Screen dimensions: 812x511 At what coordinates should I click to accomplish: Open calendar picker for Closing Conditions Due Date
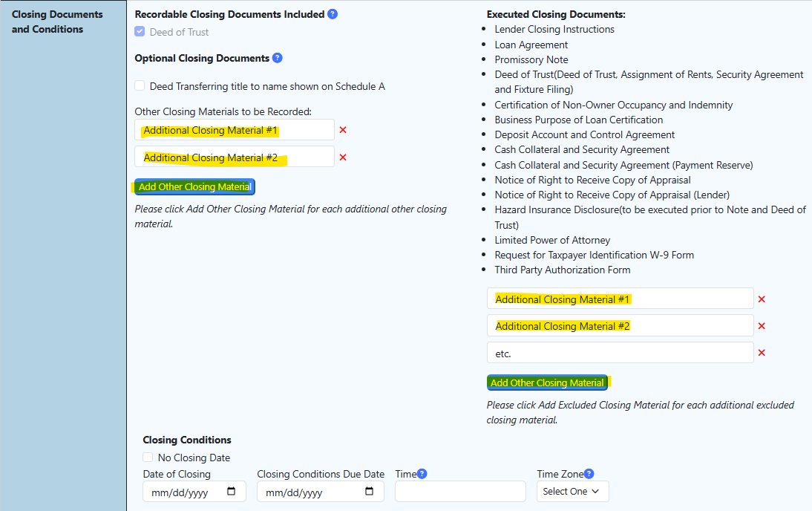(x=370, y=492)
